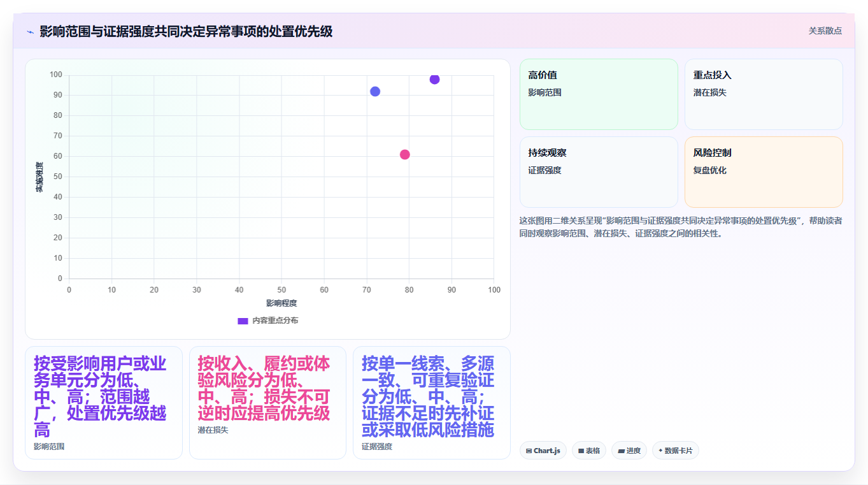Click the chart description paragraph

(681, 227)
